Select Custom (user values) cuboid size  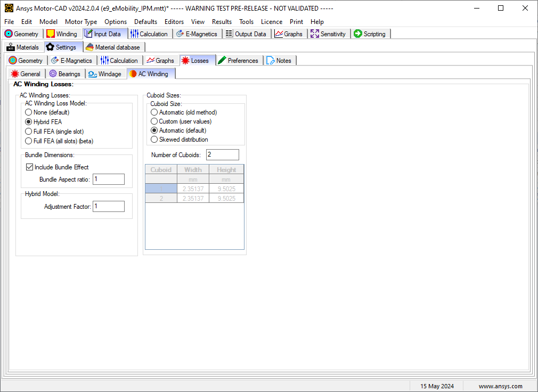(154, 121)
